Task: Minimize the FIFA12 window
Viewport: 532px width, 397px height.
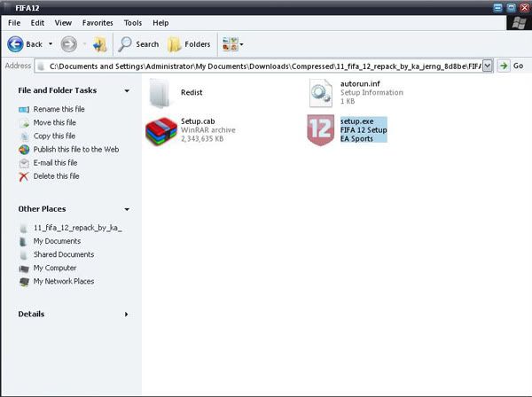Action: click(497, 7)
